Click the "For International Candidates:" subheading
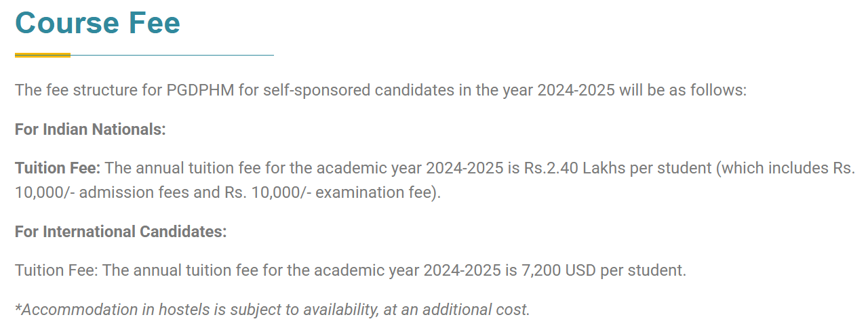 121,232
